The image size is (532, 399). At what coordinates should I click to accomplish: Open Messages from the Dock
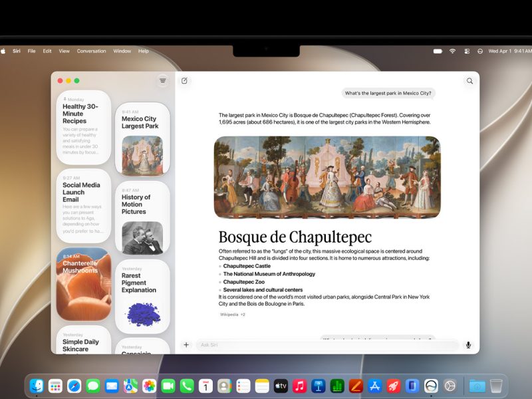pyautogui.click(x=93, y=386)
